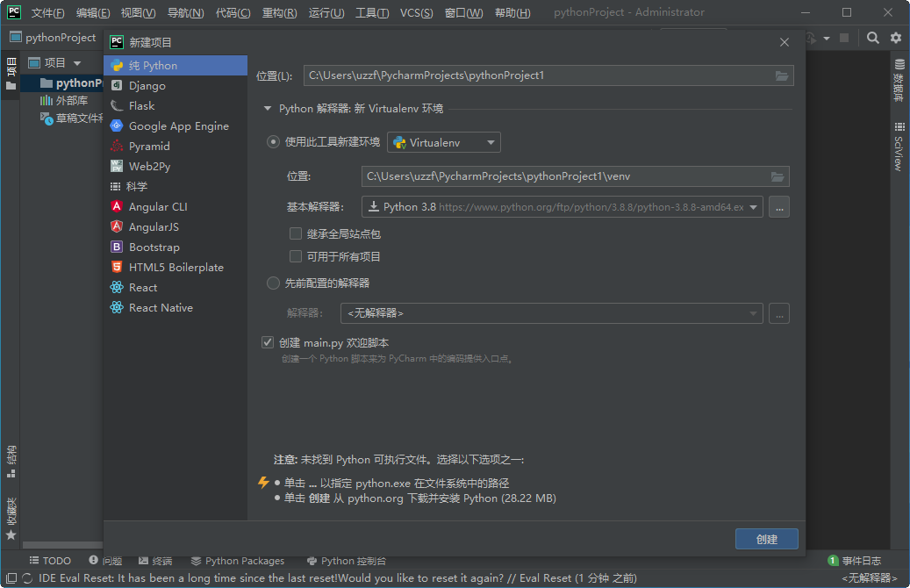
Task: Open VCS(S) menu
Action: (x=417, y=12)
